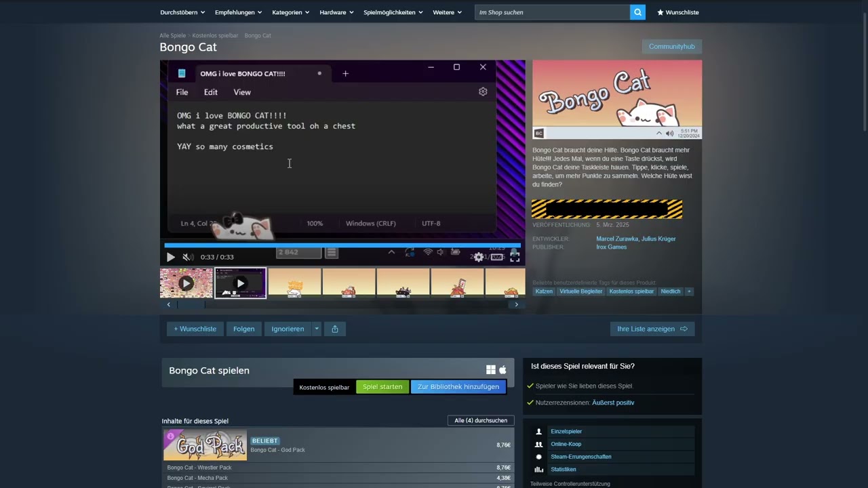
Task: Open the Weitere menu
Action: [447, 12]
